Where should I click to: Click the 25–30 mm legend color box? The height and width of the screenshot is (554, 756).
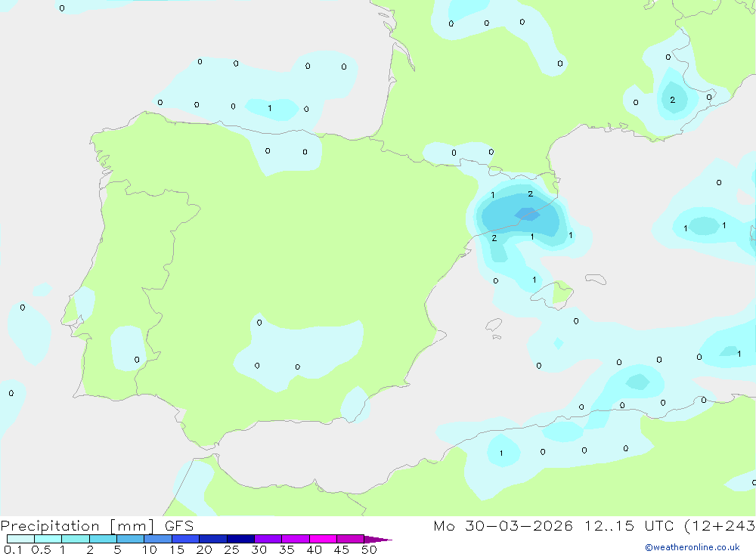click(x=240, y=539)
